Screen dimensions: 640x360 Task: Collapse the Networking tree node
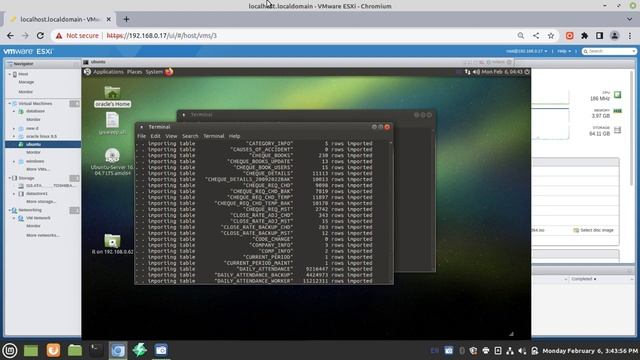tap(10, 210)
